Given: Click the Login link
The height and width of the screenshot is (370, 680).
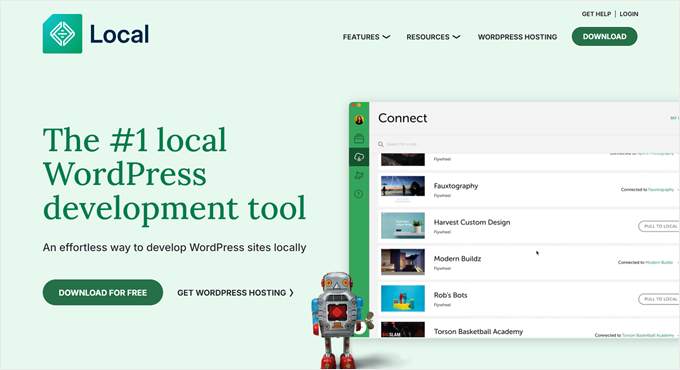Looking at the screenshot, I should coord(629,14).
